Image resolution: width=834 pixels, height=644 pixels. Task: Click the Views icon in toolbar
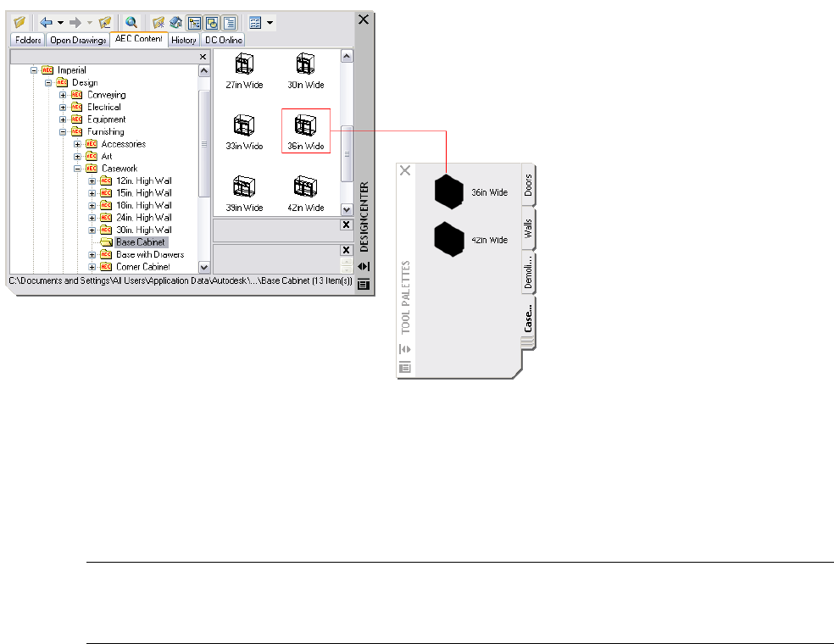(255, 22)
